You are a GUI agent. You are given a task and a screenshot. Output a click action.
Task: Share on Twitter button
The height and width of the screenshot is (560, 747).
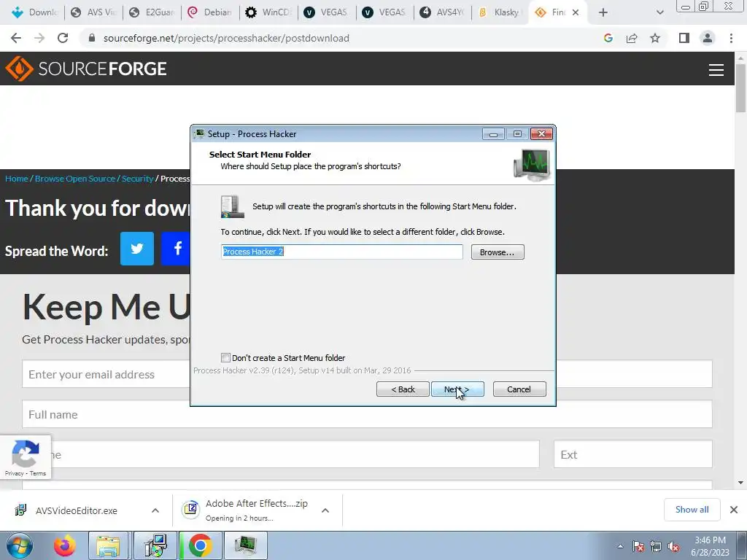[x=136, y=249]
